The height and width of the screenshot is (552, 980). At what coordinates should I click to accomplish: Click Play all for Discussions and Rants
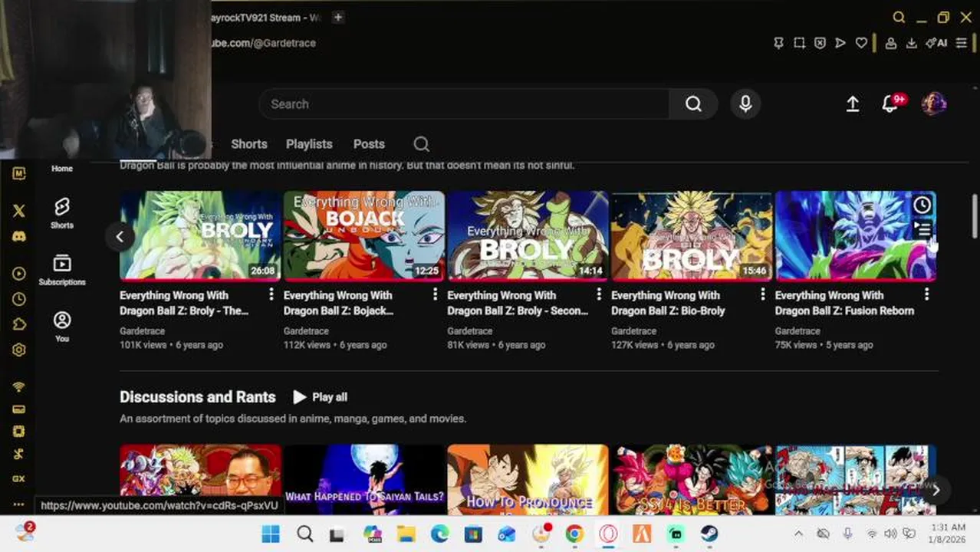(321, 397)
